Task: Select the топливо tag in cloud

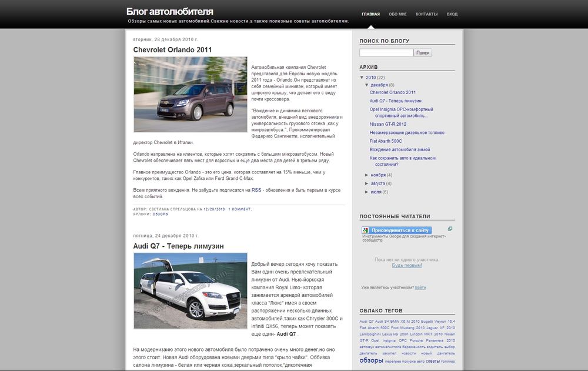Action: (447, 362)
